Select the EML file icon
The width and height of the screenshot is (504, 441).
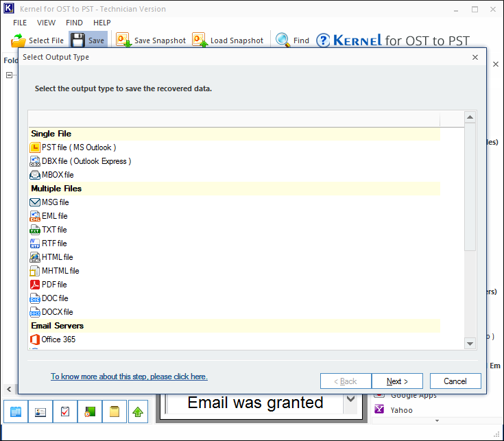click(35, 216)
